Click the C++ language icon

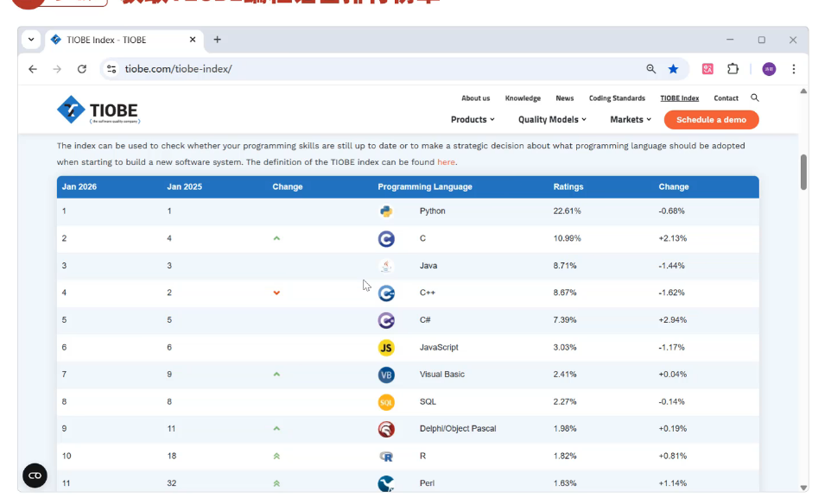point(386,293)
